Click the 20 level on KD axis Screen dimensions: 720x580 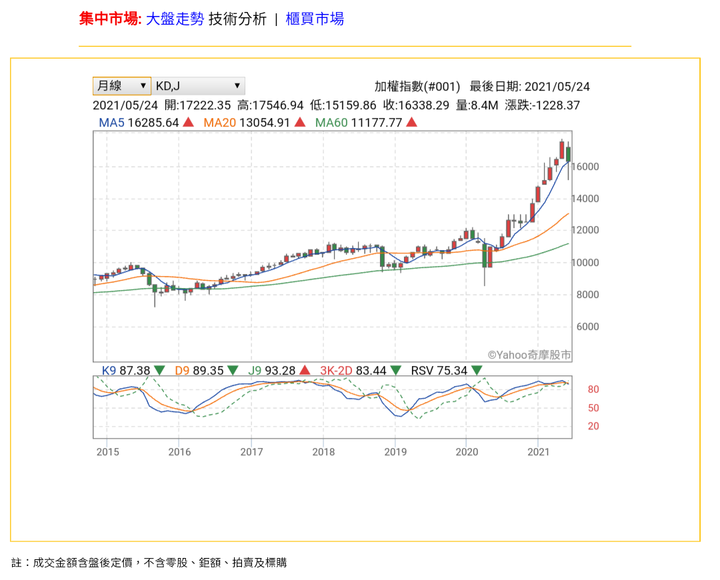pyautogui.click(x=593, y=426)
